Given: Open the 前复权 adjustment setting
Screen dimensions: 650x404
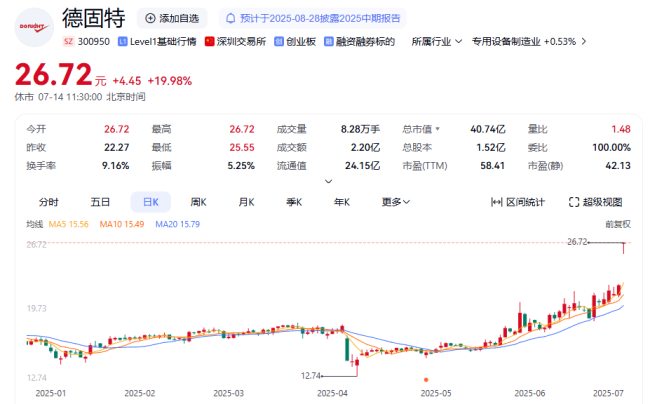Looking at the screenshot, I should pos(618,224).
